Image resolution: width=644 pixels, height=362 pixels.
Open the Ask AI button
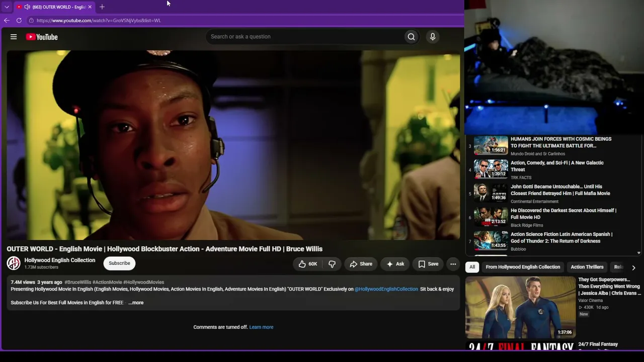pyautogui.click(x=395, y=264)
